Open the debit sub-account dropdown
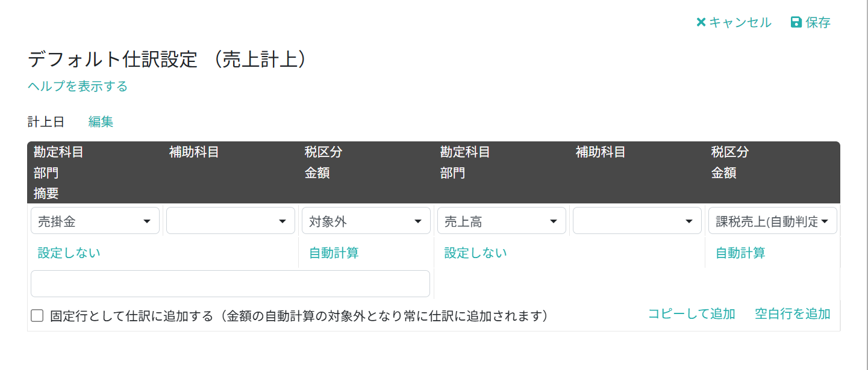The image size is (868, 370). click(x=231, y=221)
